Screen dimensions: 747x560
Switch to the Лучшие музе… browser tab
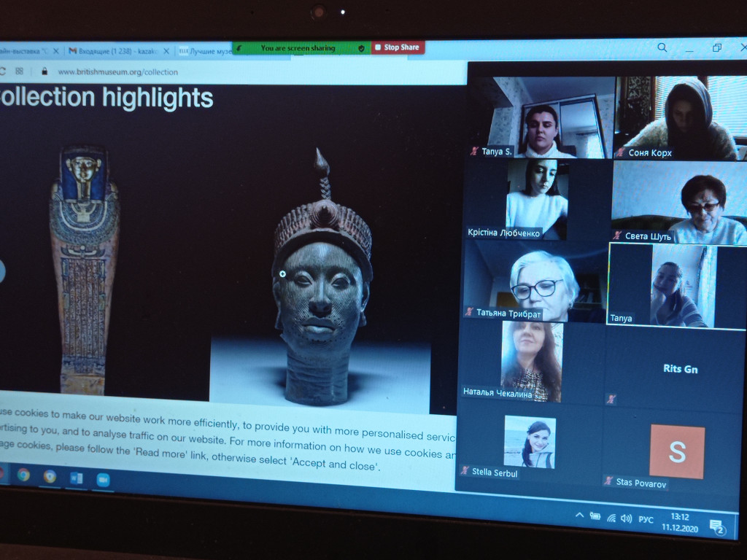(x=205, y=52)
